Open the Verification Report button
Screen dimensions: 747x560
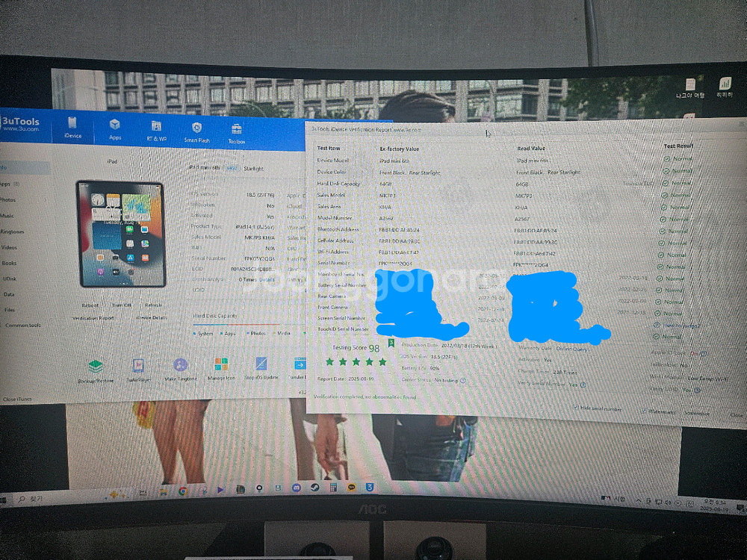(x=93, y=317)
